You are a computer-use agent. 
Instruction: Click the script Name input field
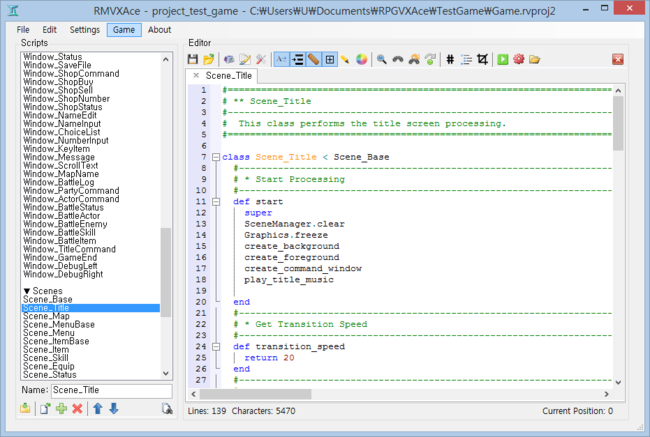[112, 390]
